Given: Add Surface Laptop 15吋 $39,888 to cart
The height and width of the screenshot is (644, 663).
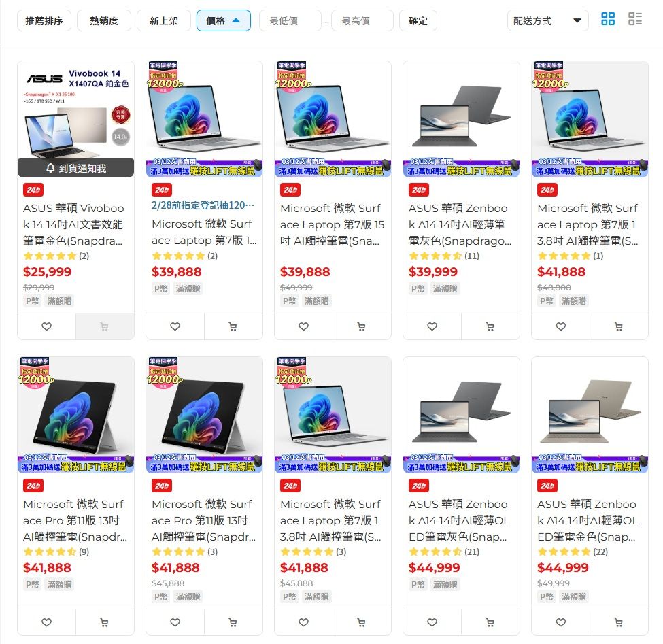Looking at the screenshot, I should tap(362, 326).
